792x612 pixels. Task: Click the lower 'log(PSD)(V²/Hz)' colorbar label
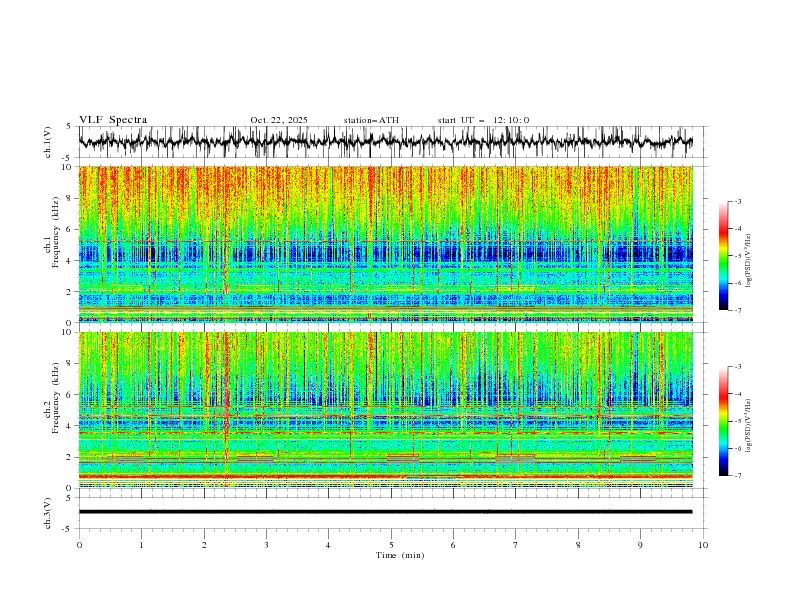point(748,425)
